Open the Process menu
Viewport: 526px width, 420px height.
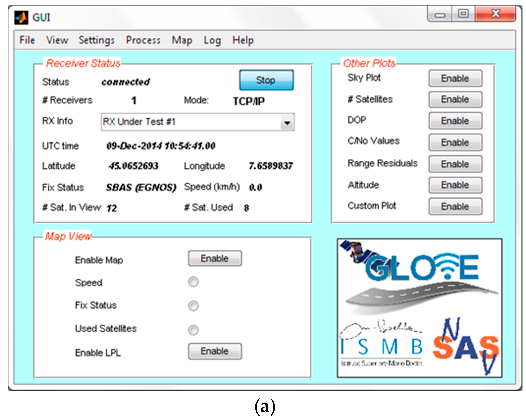click(x=143, y=40)
